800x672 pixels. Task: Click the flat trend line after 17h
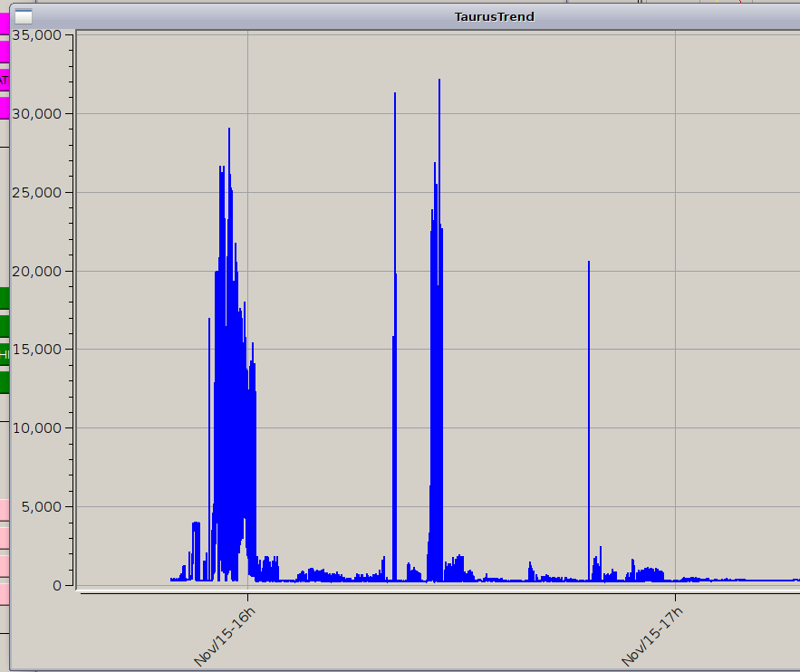pyautogui.click(x=743, y=580)
